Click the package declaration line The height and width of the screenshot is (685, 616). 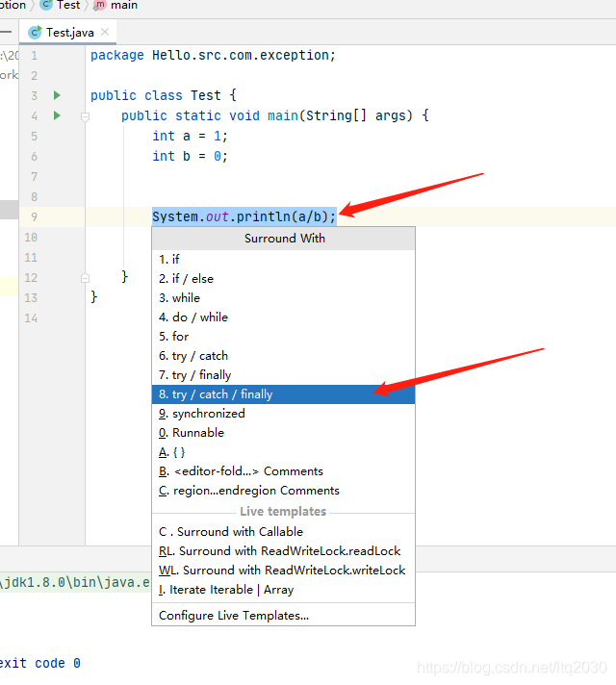click(x=213, y=55)
